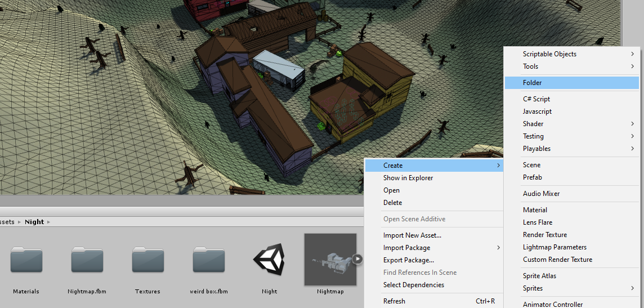
Task: Create a new Animator Controller
Action: pos(572,303)
